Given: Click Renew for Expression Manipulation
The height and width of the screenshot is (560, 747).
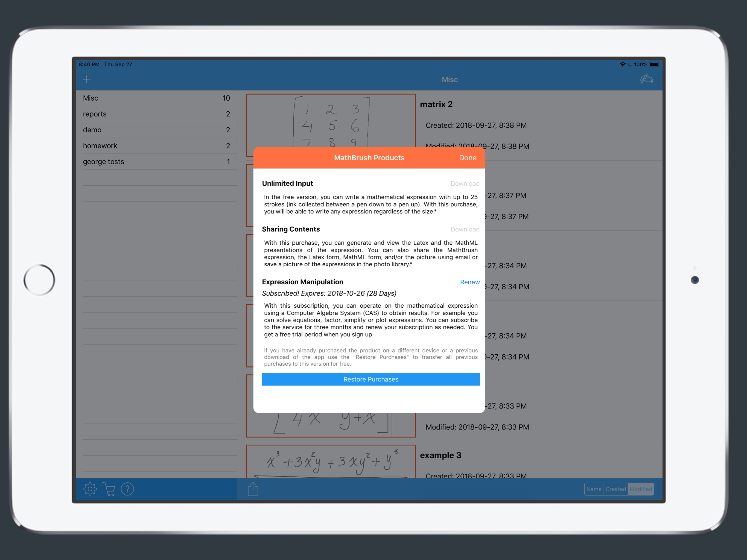Looking at the screenshot, I should [x=470, y=282].
